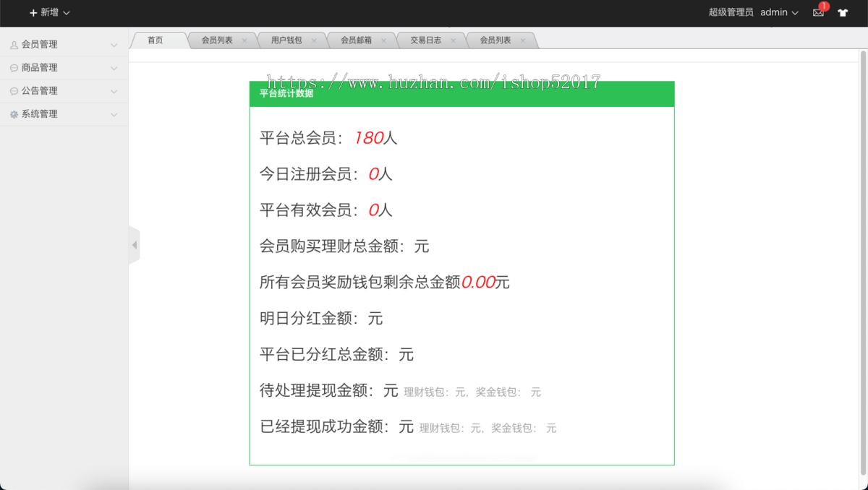868x490 pixels.
Task: Click the person icon beside 会员管理
Action: point(14,45)
